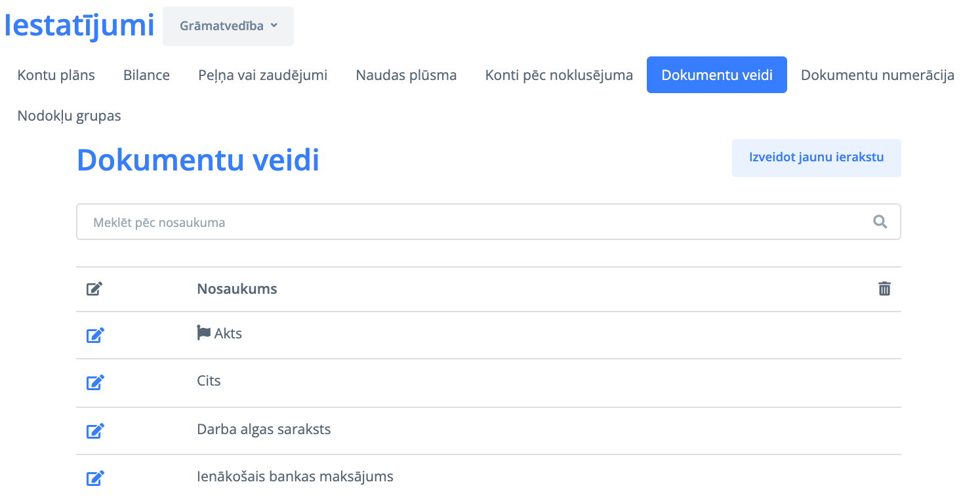Click the trash icon in table header
This screenshot has width=980, height=501.
[x=884, y=289]
